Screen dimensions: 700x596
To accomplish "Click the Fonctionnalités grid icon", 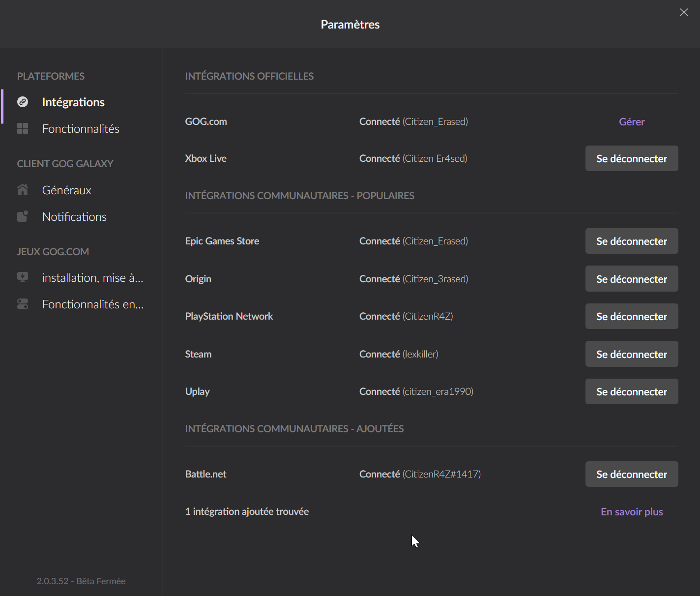I will [x=23, y=128].
